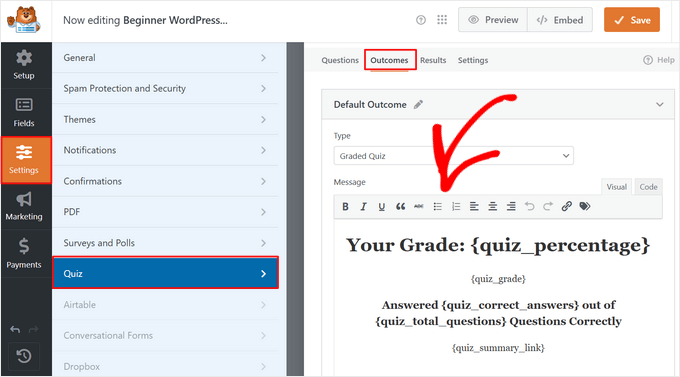Screen dimensions: 680x377
Task: Open the Help link
Action: (659, 60)
